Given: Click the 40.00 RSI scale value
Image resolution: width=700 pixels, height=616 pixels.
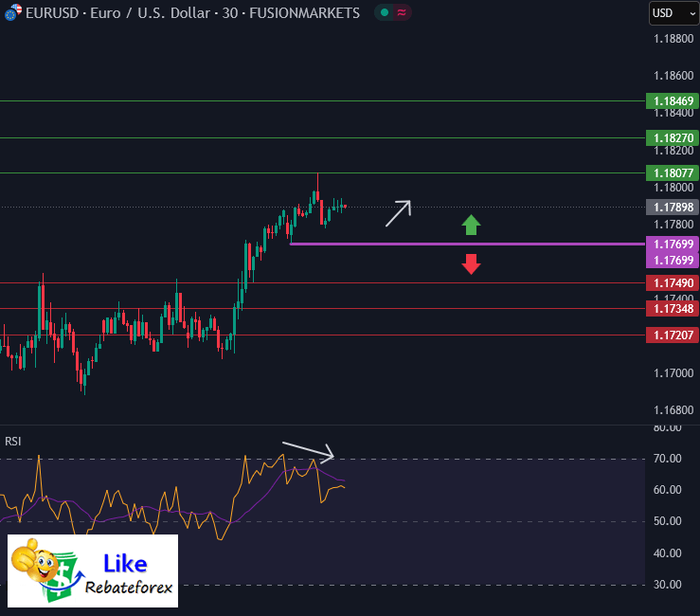Looking at the screenshot, I should (668, 553).
